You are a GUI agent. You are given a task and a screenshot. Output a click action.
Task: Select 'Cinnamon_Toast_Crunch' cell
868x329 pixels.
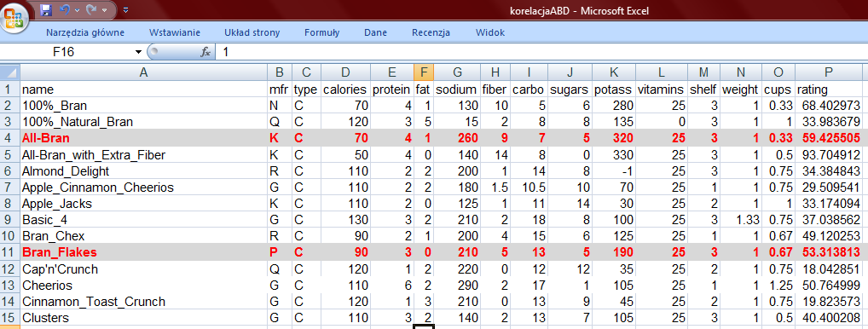pyautogui.click(x=143, y=302)
